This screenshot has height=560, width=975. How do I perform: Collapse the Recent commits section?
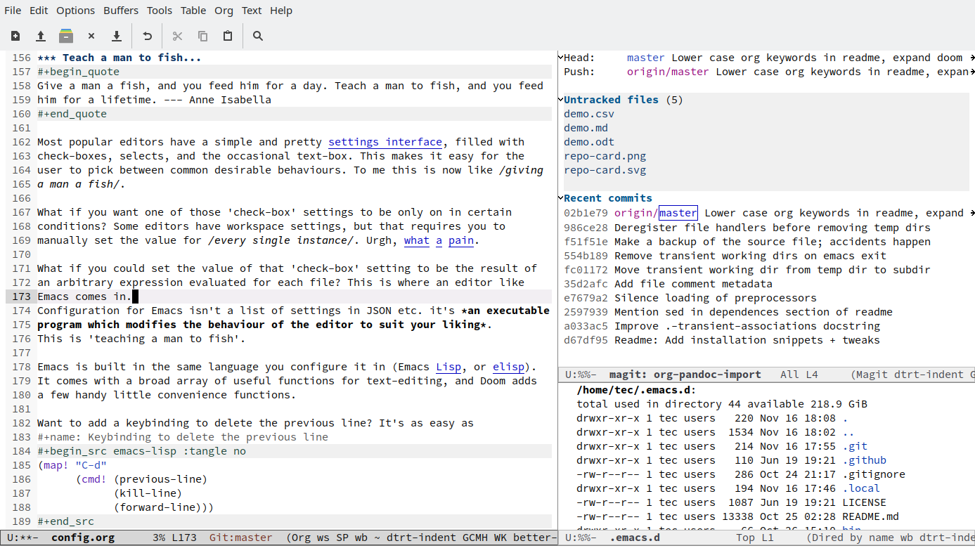tap(560, 197)
